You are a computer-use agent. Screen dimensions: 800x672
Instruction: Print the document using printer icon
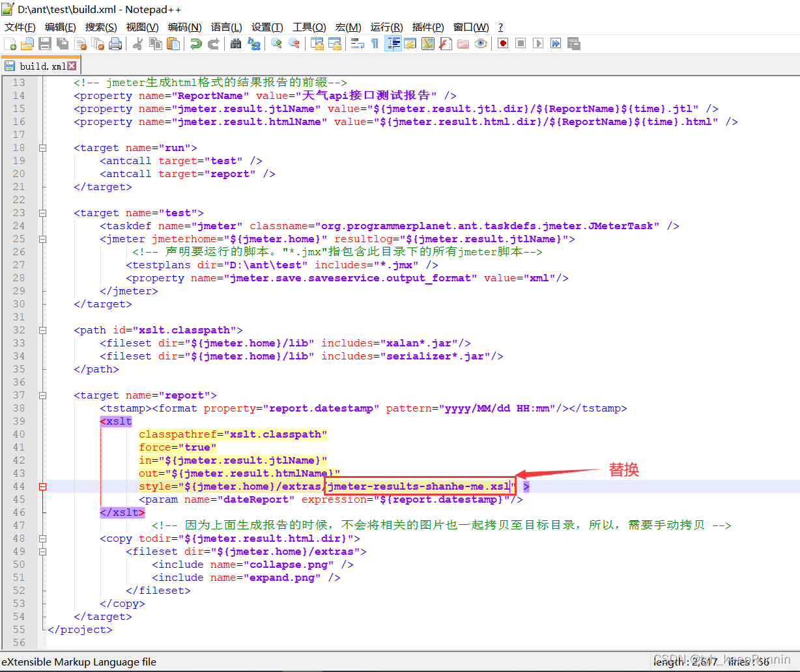[x=115, y=44]
